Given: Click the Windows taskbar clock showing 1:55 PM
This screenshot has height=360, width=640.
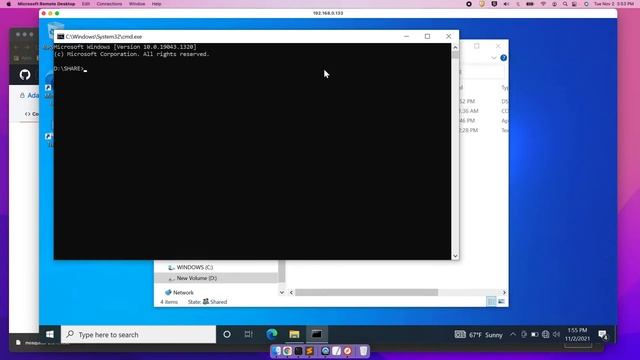Looking at the screenshot, I should click(x=577, y=334).
